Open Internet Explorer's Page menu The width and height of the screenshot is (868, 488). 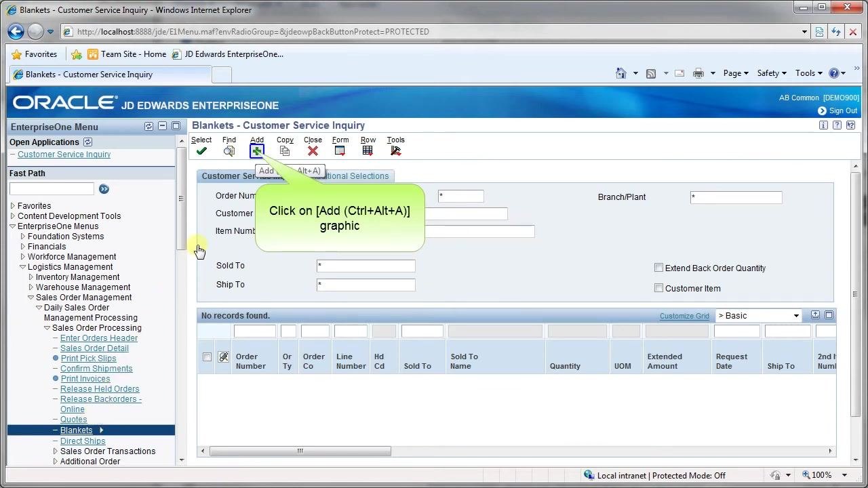(x=736, y=73)
